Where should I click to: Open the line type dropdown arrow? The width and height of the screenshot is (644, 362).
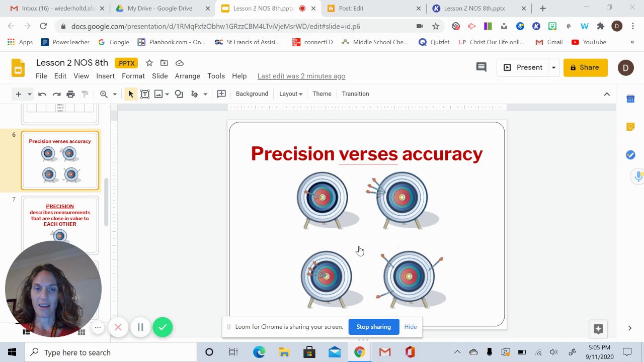point(205,94)
